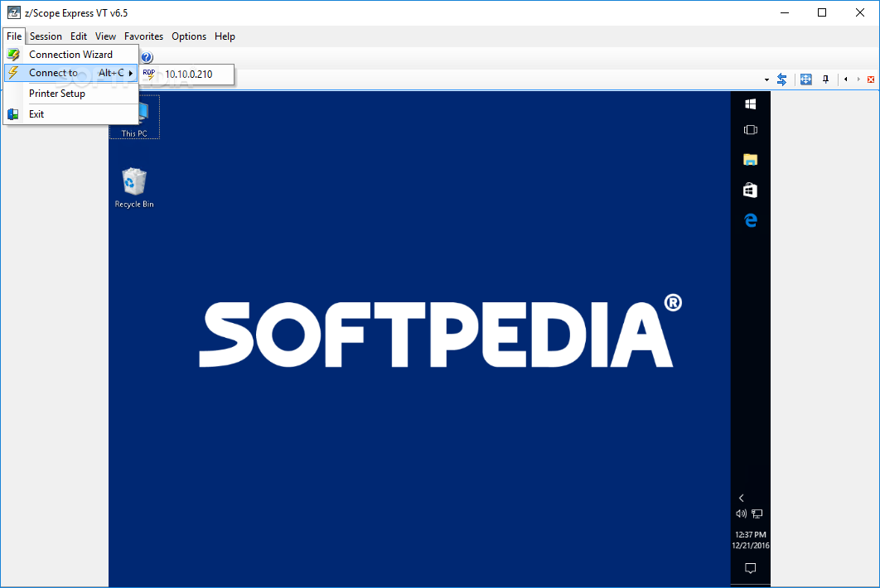
Task: Maximize the z/Scope window
Action: coord(822,12)
